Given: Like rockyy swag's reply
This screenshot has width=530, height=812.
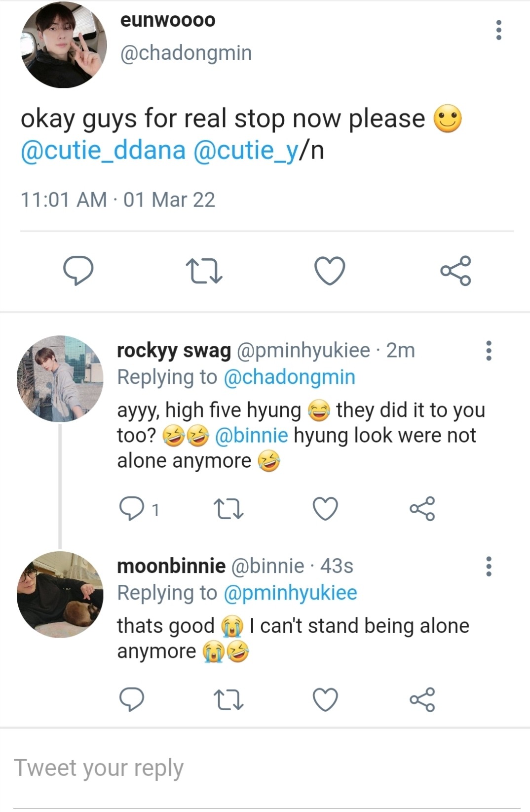Looking at the screenshot, I should (x=326, y=509).
